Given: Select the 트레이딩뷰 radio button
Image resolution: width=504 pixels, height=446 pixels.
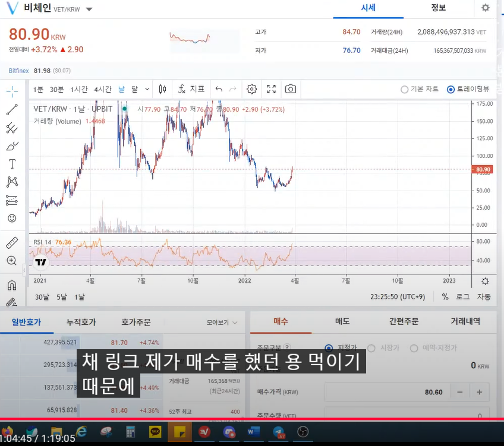Looking at the screenshot, I should pos(451,89).
